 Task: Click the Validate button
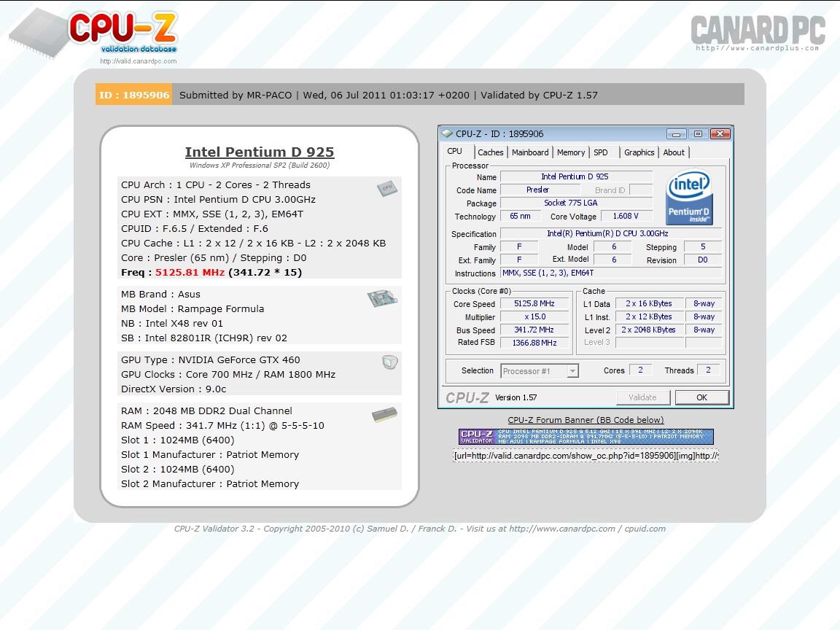642,397
